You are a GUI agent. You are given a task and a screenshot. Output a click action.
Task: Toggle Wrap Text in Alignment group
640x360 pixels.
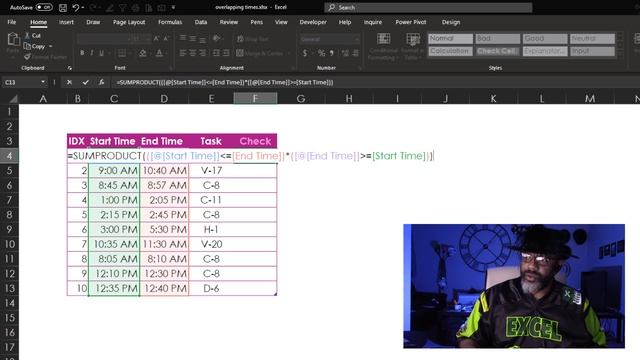click(x=253, y=39)
